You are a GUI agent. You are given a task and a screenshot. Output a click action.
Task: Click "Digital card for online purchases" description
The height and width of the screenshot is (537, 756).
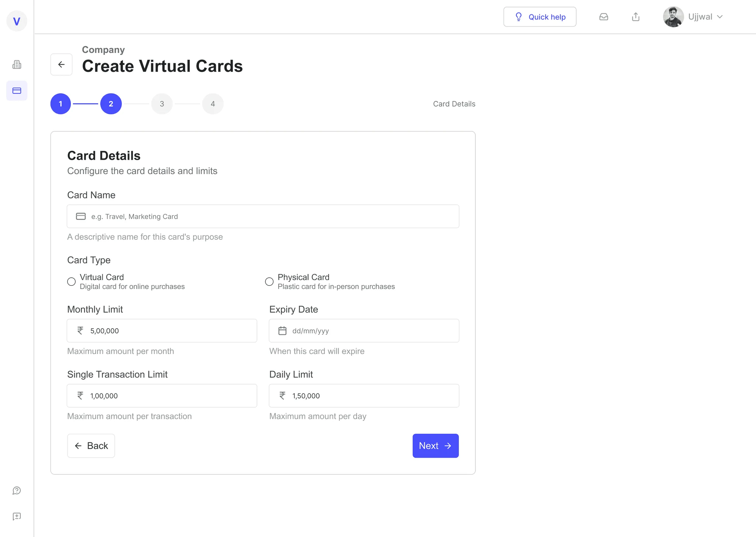click(x=132, y=287)
